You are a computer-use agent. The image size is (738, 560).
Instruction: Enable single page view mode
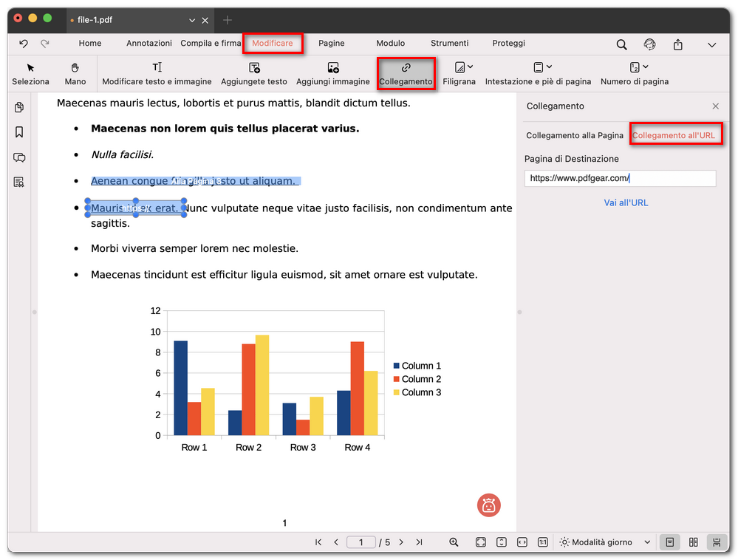669,542
